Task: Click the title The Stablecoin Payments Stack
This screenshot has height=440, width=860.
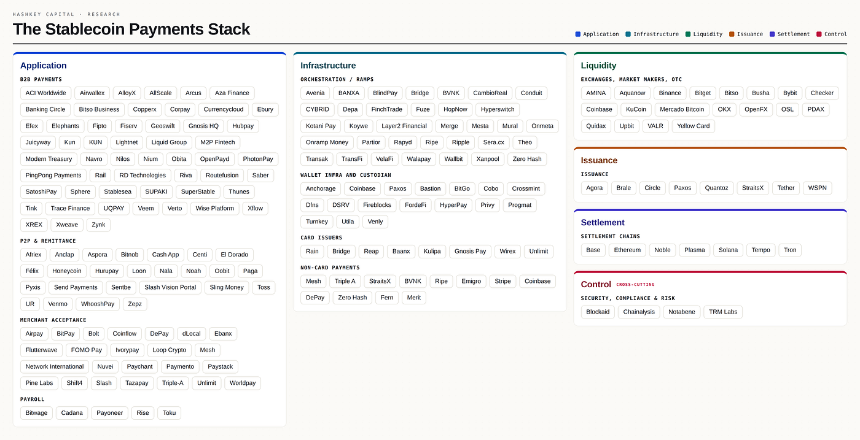Action: coord(131,29)
